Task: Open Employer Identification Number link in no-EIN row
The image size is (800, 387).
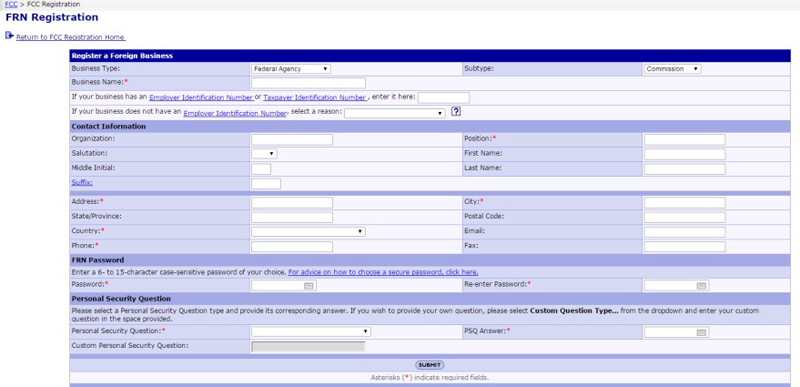Action: click(x=235, y=113)
